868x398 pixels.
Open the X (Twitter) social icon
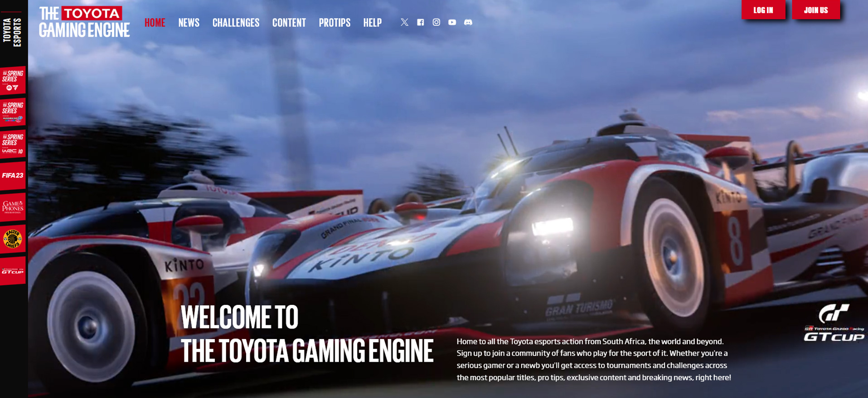click(404, 22)
